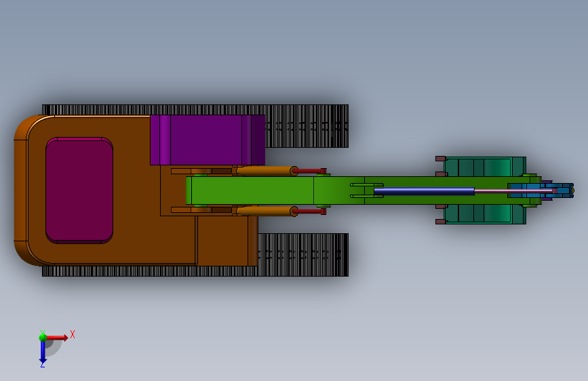Image resolution: width=588 pixels, height=381 pixels.
Task: Select the blue linkage at the arm tip
Action: (540, 190)
